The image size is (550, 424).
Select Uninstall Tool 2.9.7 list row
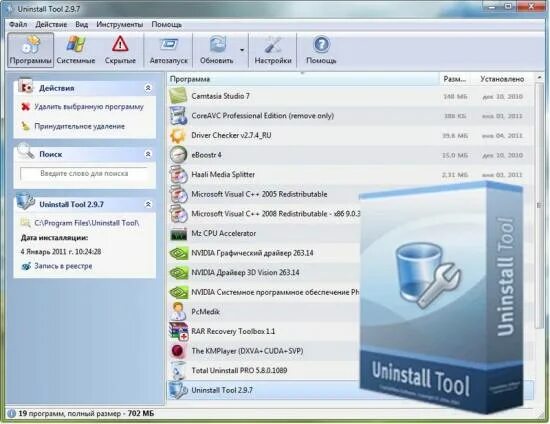(x=264, y=390)
